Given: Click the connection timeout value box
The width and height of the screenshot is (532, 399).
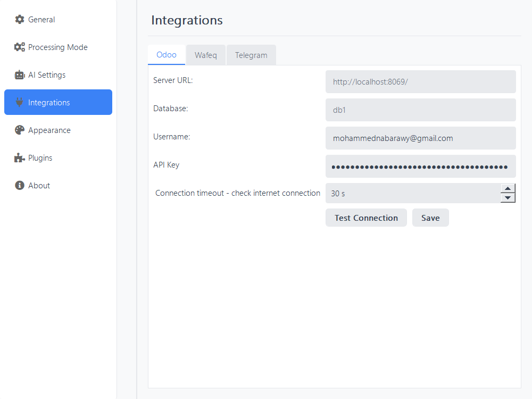Looking at the screenshot, I should pos(413,194).
